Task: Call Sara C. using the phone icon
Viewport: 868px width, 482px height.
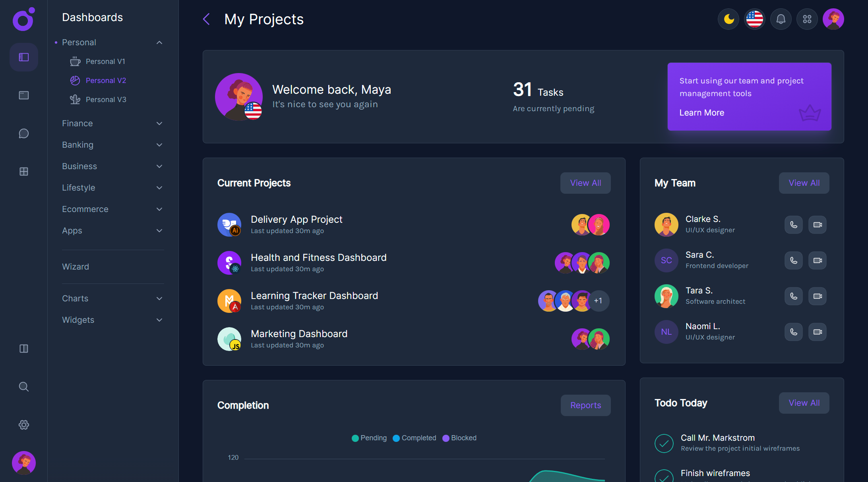Action: tap(793, 260)
